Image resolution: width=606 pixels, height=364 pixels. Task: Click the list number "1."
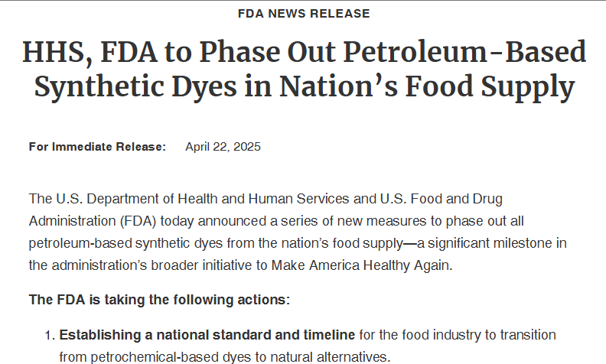click(x=50, y=335)
